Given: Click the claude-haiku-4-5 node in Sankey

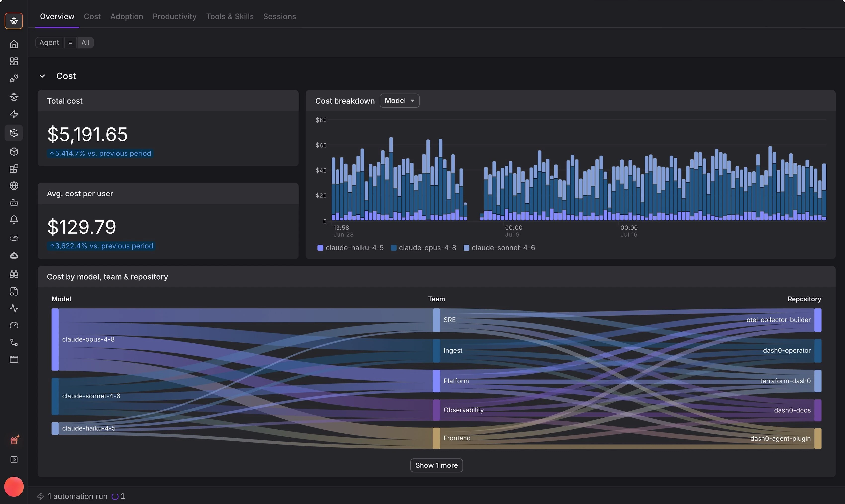Looking at the screenshot, I should click(55, 428).
